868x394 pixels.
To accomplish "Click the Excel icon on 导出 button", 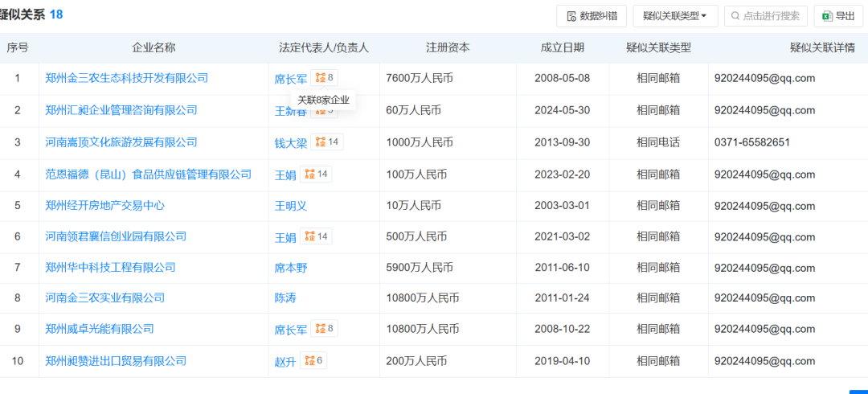I will (827, 16).
